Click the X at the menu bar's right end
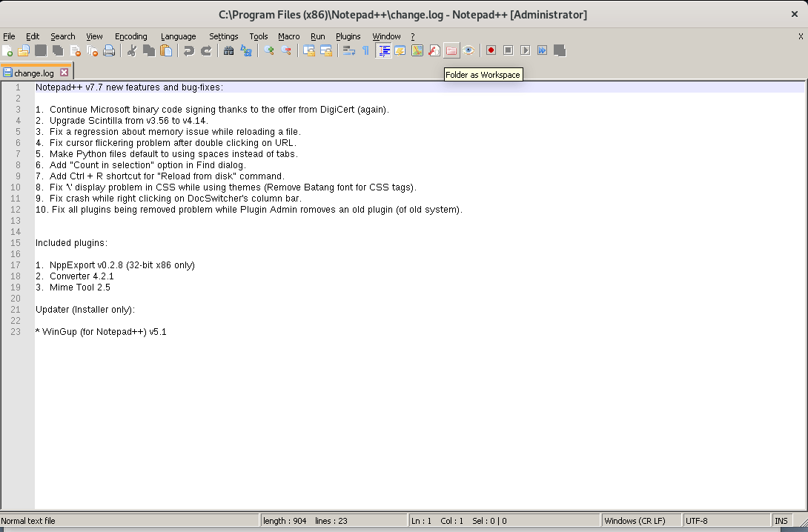808x532 pixels. (801, 36)
